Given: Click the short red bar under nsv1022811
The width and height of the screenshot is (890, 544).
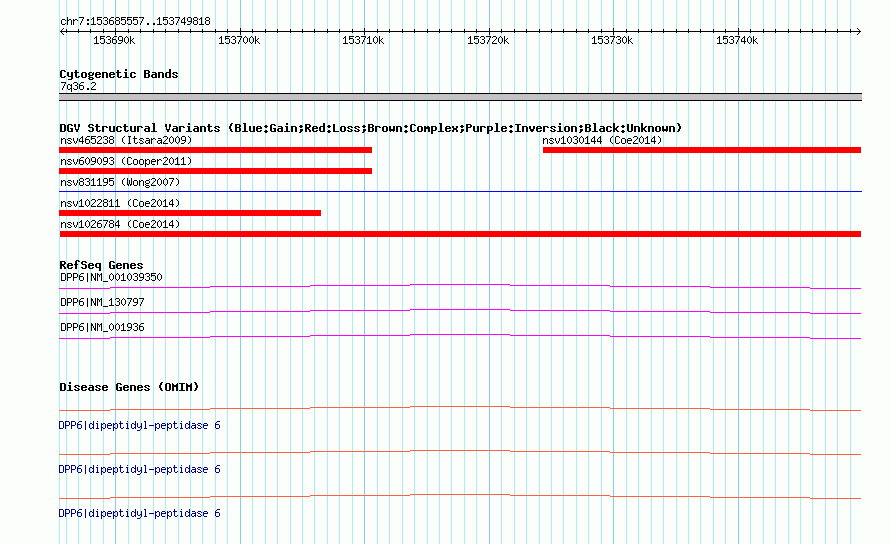Looking at the screenshot, I should 190,213.
